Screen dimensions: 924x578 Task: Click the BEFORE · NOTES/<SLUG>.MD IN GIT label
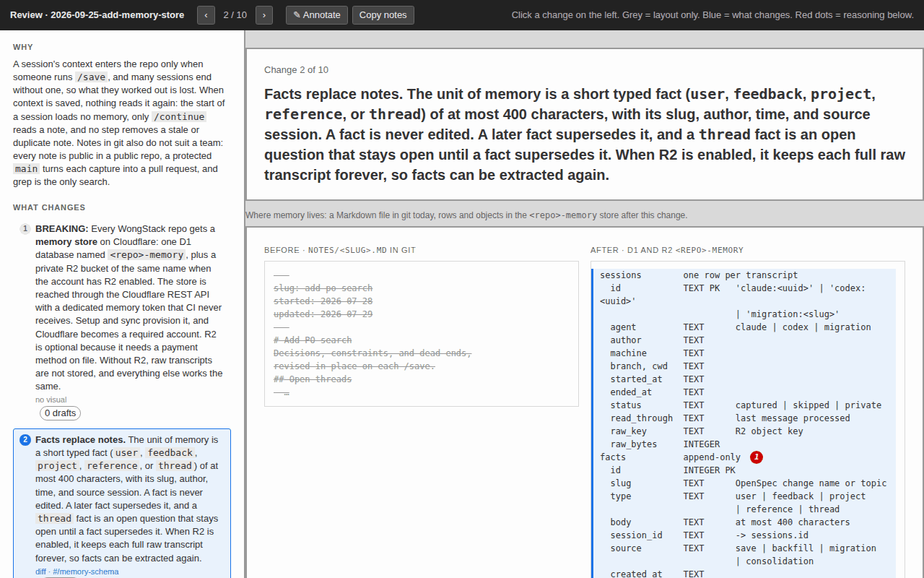340,250
